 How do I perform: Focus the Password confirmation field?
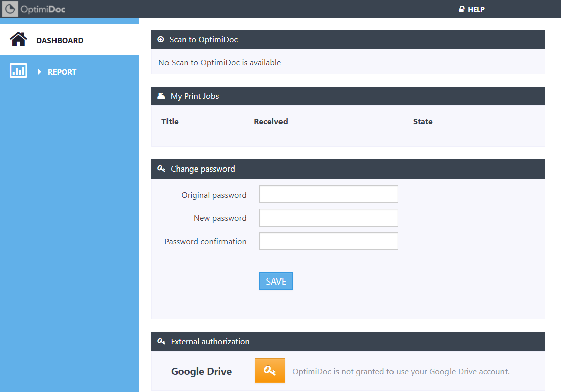click(x=328, y=241)
